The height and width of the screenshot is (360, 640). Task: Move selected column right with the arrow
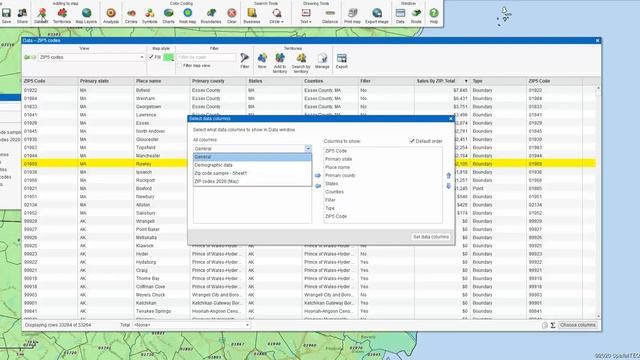pos(318,176)
